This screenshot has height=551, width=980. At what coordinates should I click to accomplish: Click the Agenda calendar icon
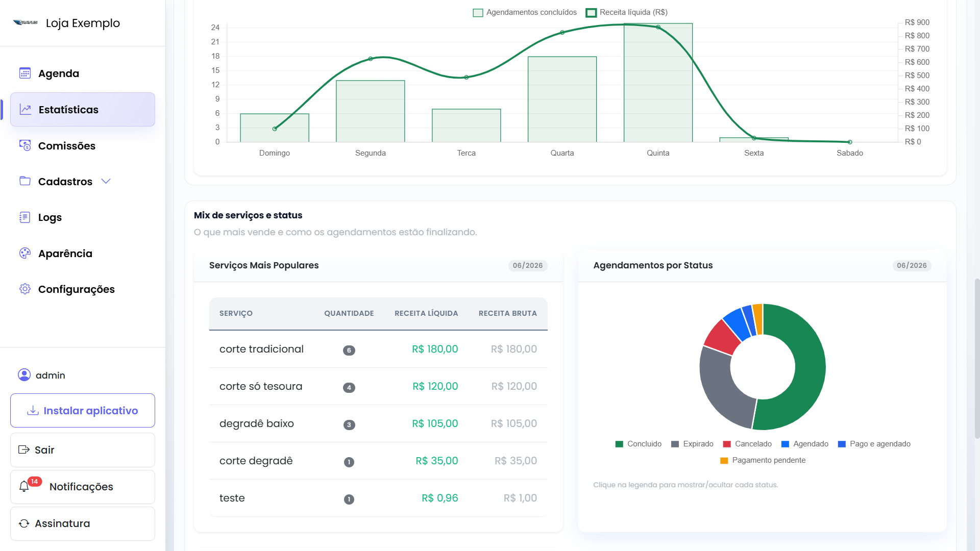(x=25, y=73)
